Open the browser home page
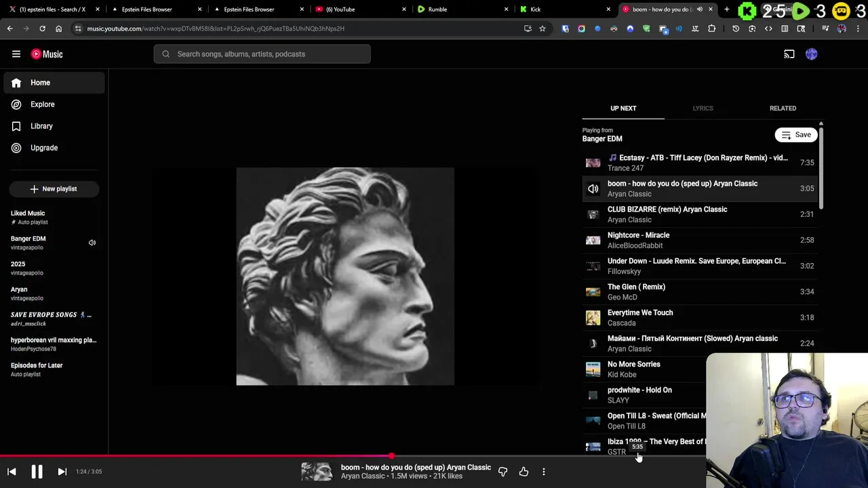868x488 pixels. tap(58, 28)
